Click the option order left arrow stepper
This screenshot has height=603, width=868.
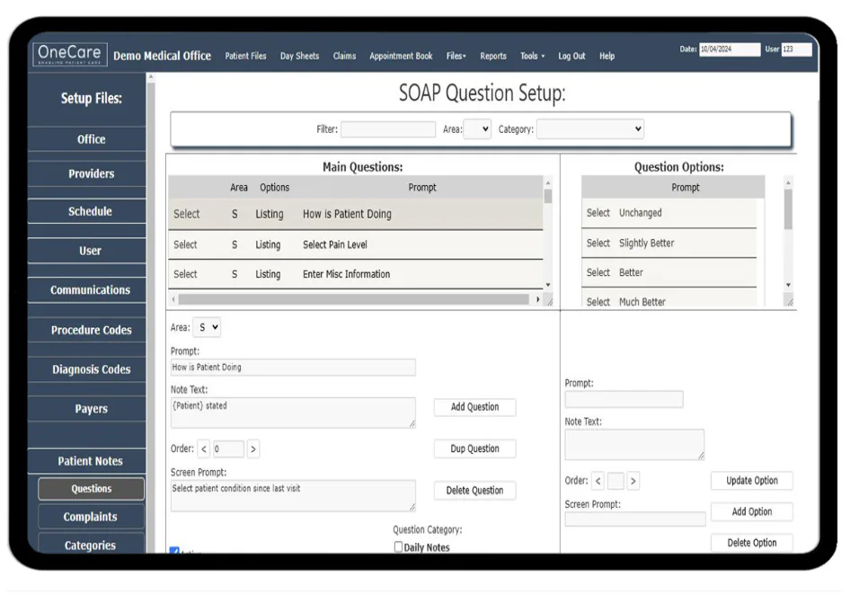coord(598,481)
